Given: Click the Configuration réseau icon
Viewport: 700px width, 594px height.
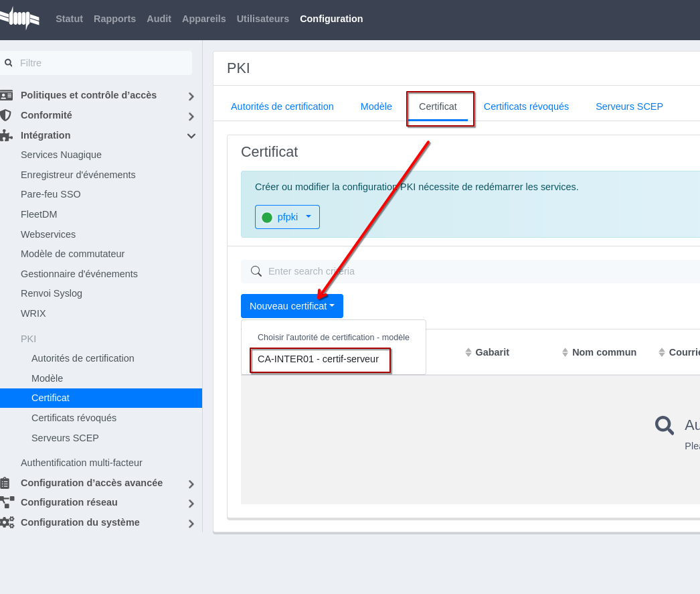Looking at the screenshot, I should 6,502.
